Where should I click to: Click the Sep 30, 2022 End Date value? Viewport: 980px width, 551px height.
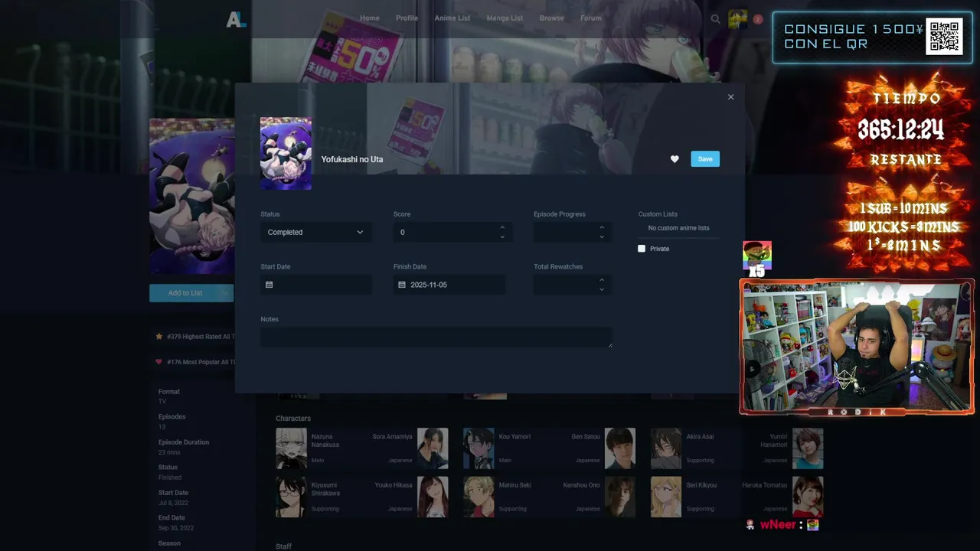click(176, 528)
